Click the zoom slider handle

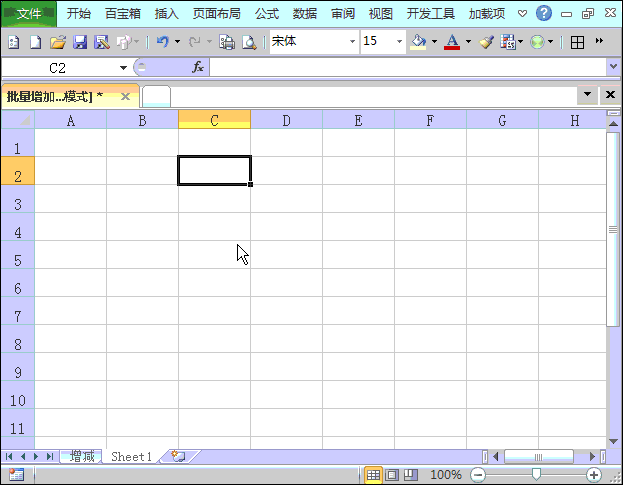coord(536,474)
